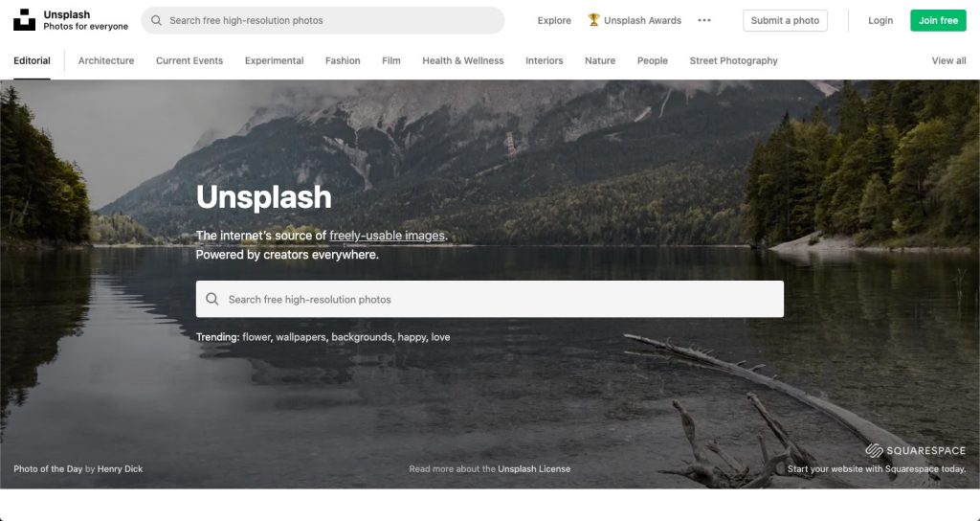980x521 pixels.
Task: Visit photographer Henry Dick's profile
Action: click(x=120, y=469)
